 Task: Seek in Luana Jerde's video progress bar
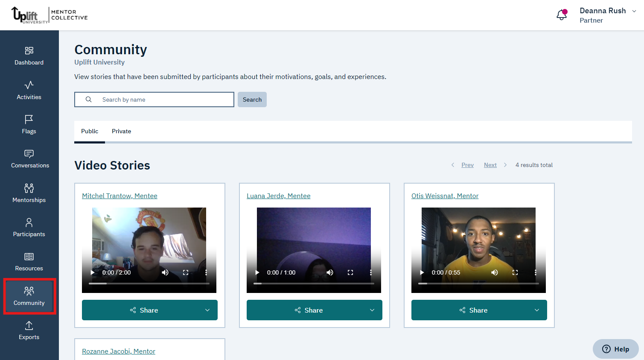coord(314,284)
